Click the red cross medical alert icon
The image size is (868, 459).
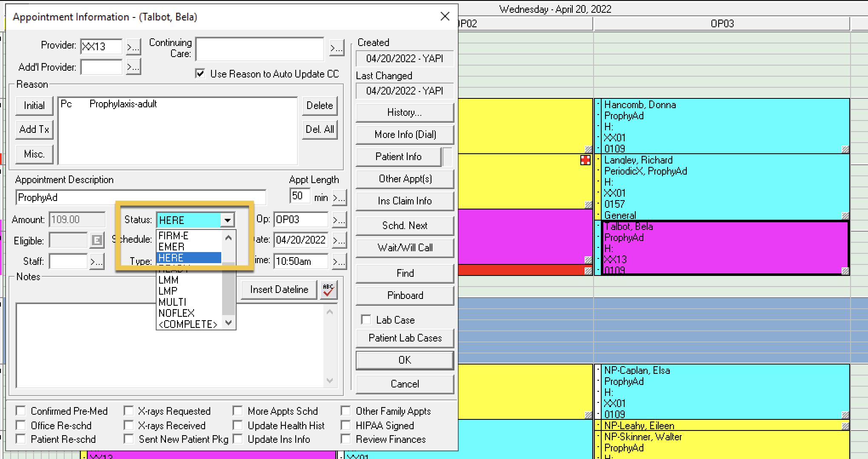click(x=585, y=160)
